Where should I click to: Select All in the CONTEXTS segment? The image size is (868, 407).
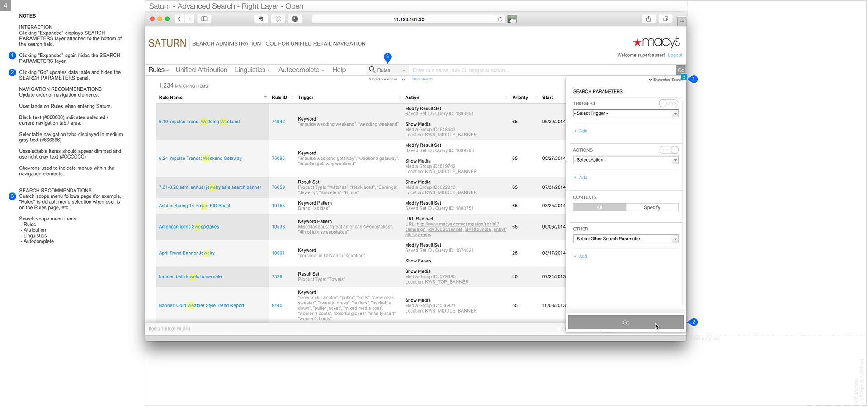[x=599, y=207]
